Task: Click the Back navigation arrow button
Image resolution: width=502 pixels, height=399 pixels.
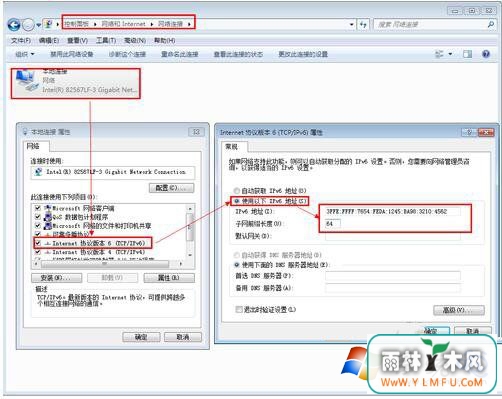Action: tap(14, 25)
